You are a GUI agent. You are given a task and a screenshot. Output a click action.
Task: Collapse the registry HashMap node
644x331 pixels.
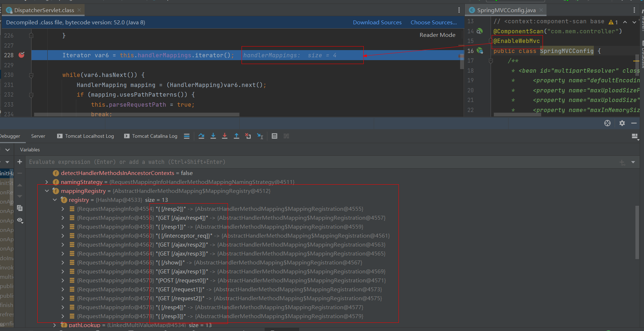55,200
